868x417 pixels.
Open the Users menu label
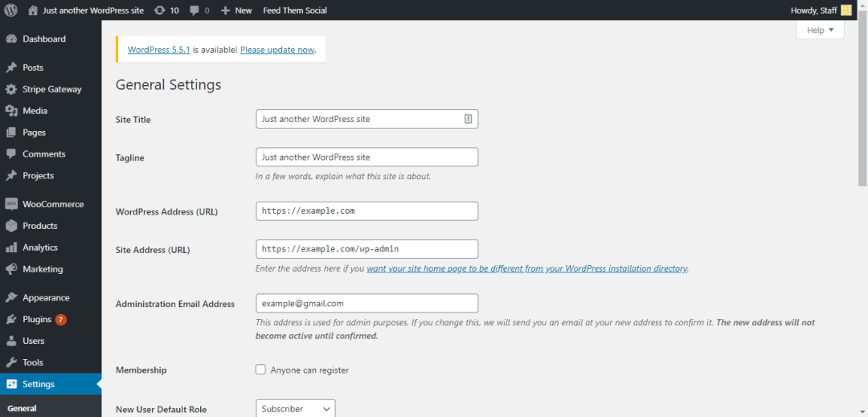(x=34, y=341)
